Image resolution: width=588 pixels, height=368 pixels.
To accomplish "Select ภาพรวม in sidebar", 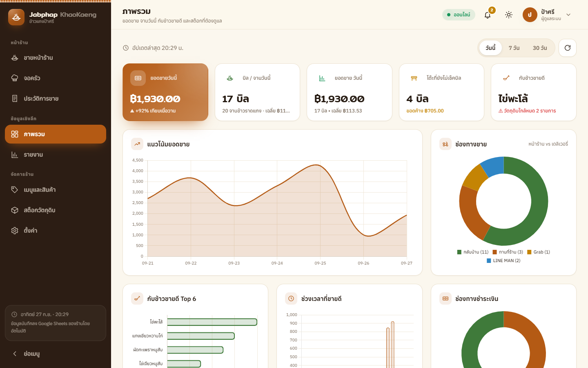I will click(x=56, y=134).
